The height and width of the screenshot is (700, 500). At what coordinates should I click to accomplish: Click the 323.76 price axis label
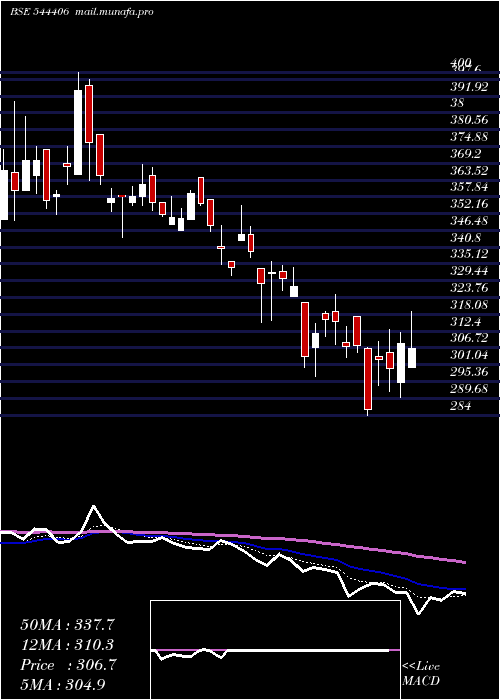[x=469, y=288]
